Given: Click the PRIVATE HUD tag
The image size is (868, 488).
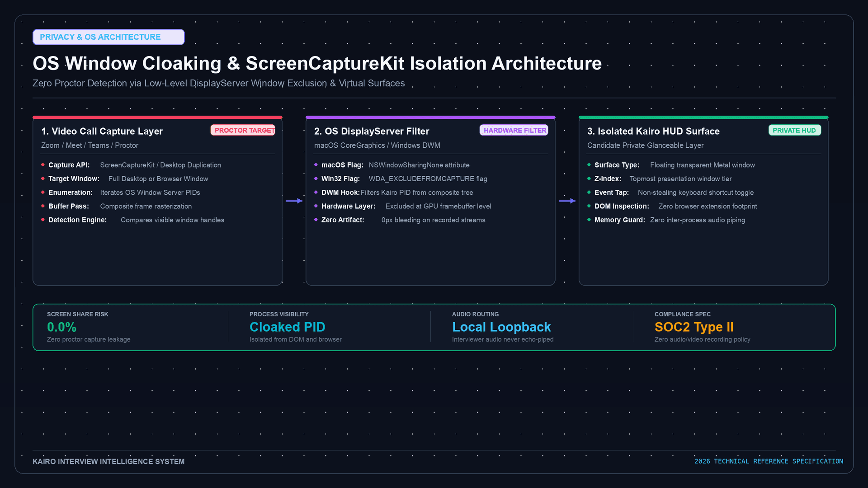Looking at the screenshot, I should (795, 130).
